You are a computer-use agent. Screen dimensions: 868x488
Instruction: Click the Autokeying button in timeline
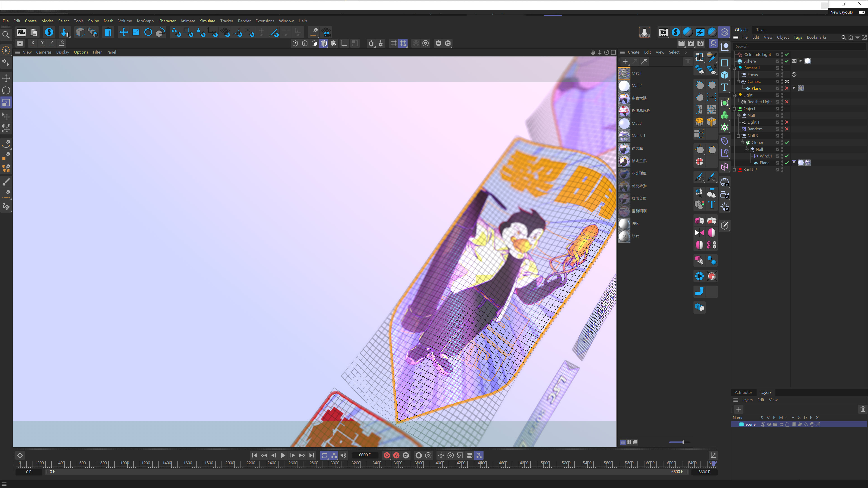(397, 455)
